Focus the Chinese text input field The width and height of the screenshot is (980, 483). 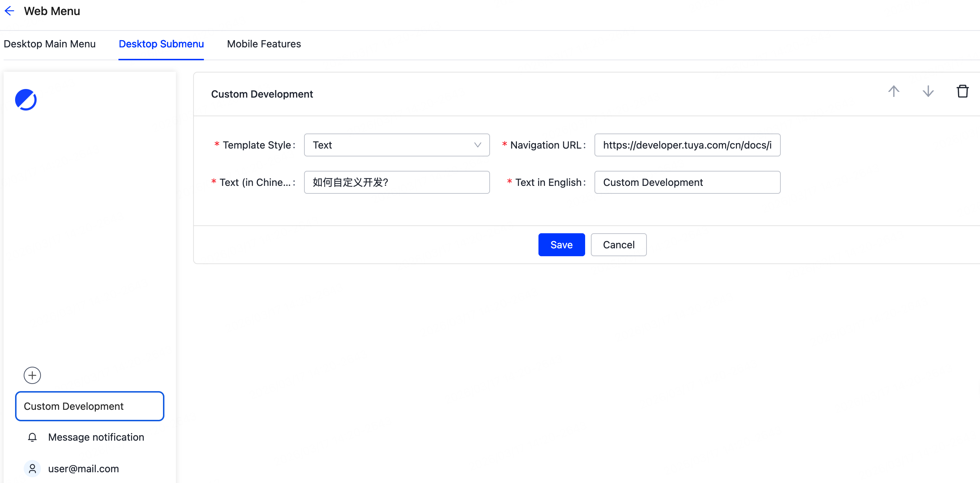(396, 182)
